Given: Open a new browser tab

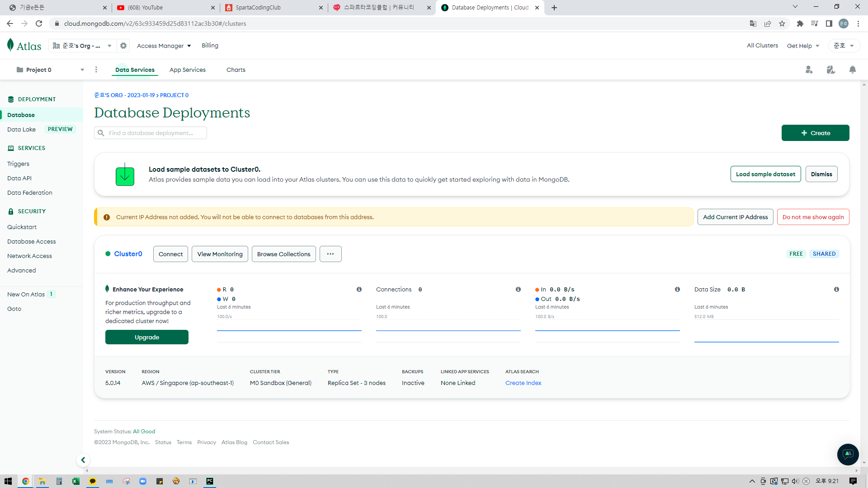Looking at the screenshot, I should point(554,8).
